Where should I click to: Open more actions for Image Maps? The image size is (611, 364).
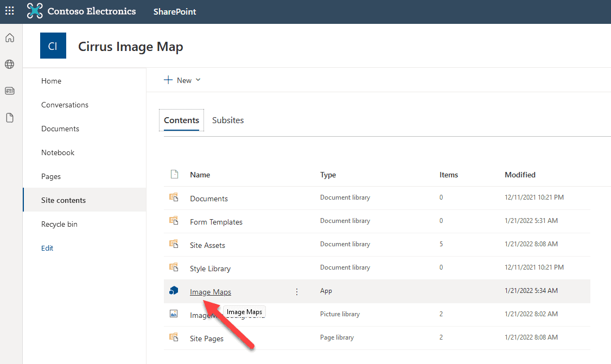point(296,291)
